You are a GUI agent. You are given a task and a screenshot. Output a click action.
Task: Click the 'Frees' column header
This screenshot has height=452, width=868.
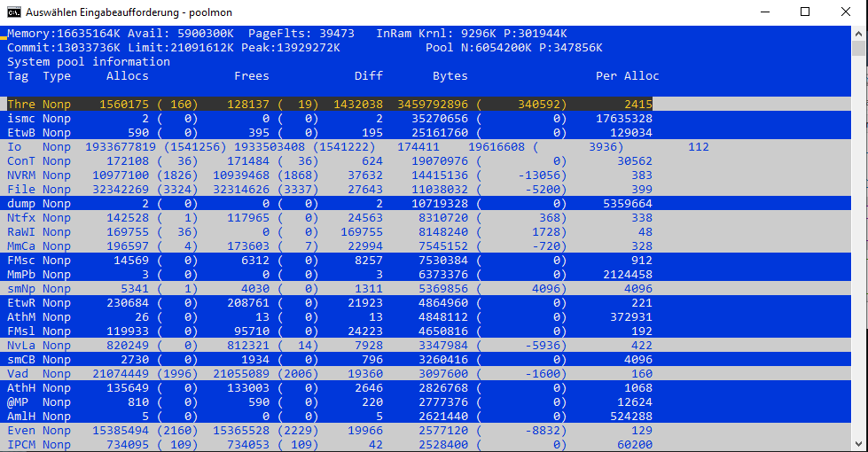coord(251,76)
